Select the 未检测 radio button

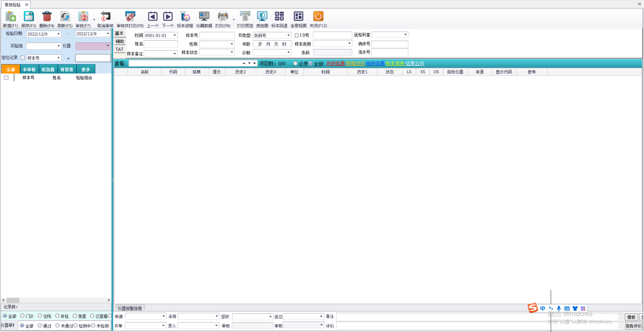click(93, 325)
